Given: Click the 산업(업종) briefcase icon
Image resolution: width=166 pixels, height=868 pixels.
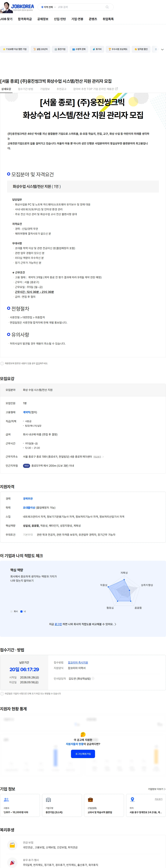Looking at the screenshot, I should 90,800.
